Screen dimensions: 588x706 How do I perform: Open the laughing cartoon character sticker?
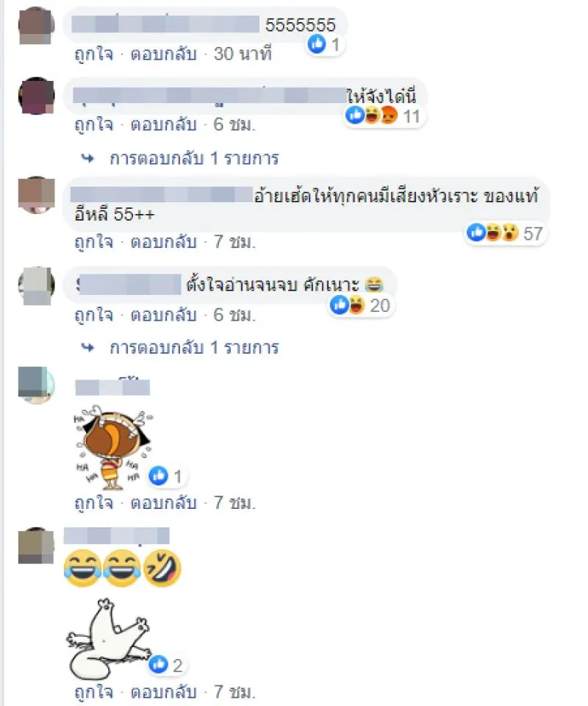(x=112, y=447)
